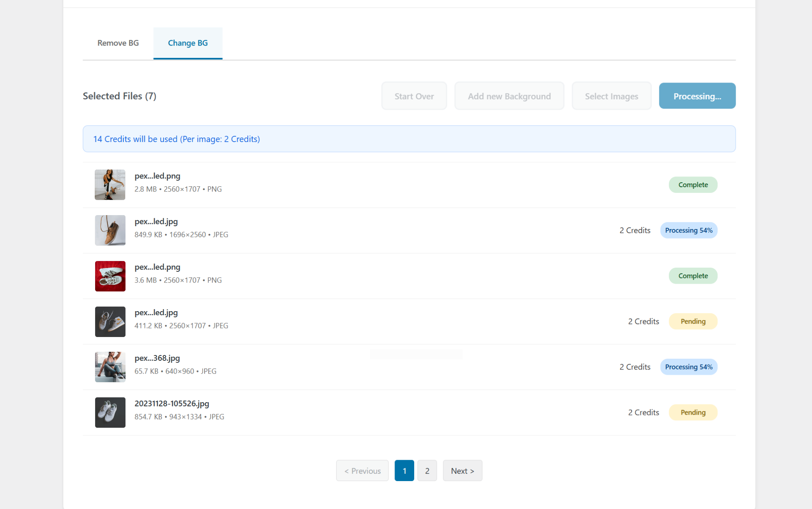Click the Next > pagination button

pyautogui.click(x=462, y=471)
